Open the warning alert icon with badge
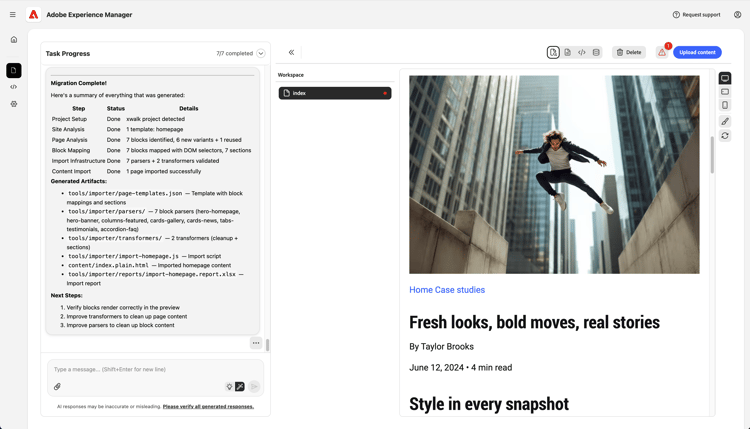 662,53
